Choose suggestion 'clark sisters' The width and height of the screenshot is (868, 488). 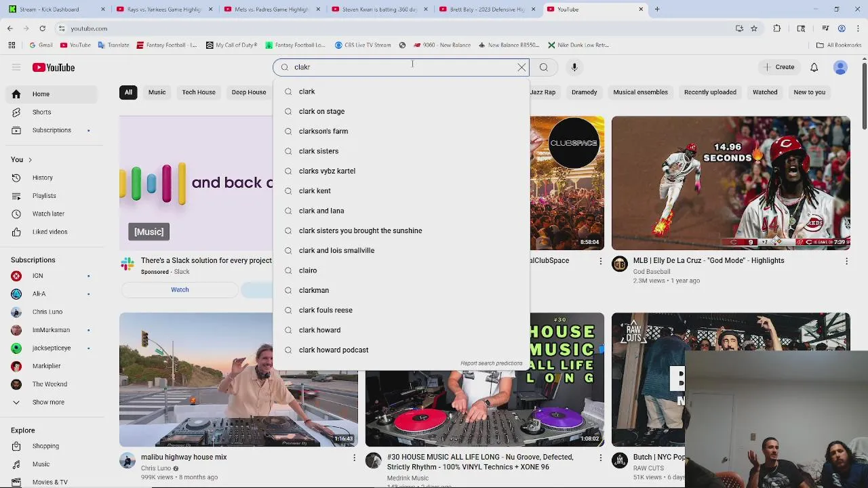401,151
